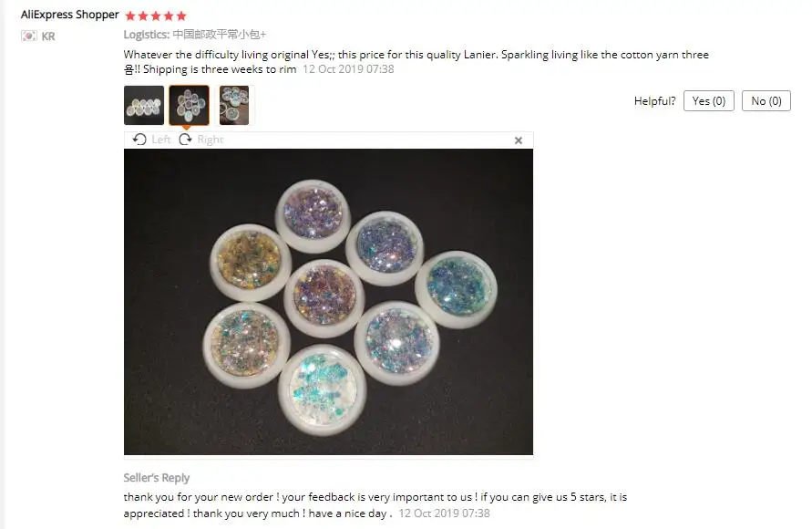Click the rotate left arrow icon
812x529 pixels.
139,140
